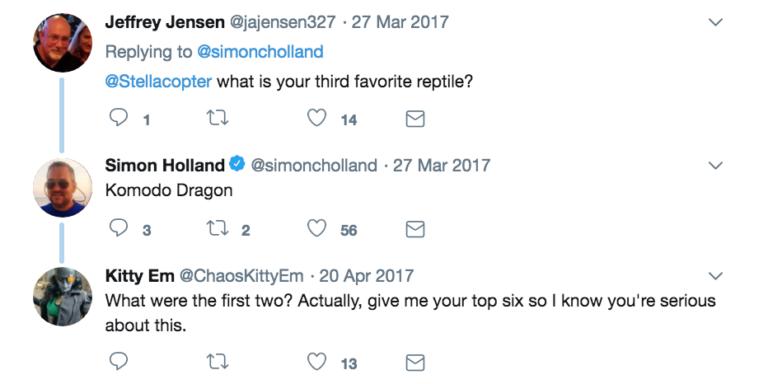Open Simon Holland's avatar
768x384 pixels.
(62, 187)
